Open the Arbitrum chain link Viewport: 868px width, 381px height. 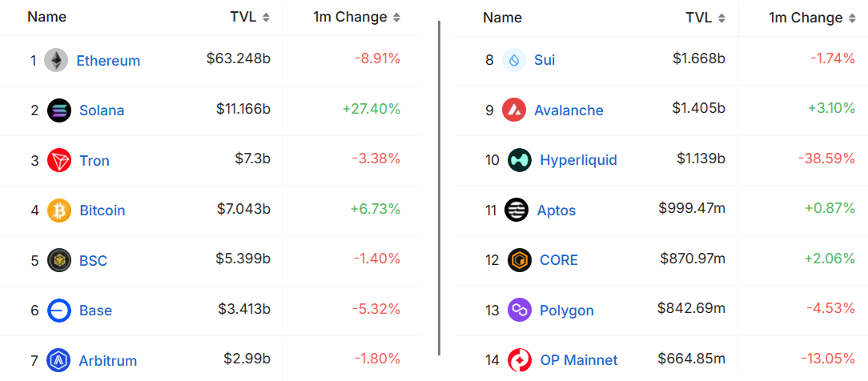coord(108,361)
